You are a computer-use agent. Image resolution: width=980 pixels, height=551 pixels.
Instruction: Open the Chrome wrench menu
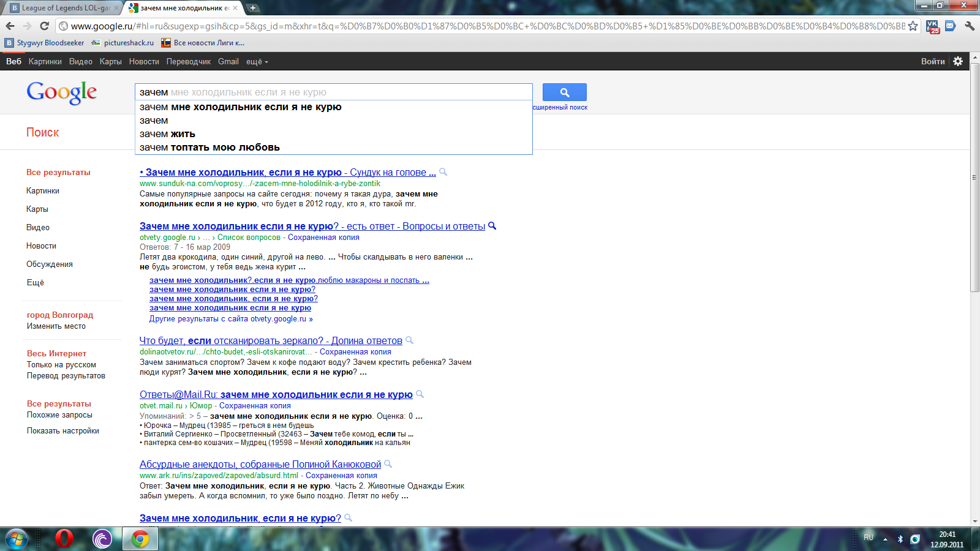(970, 26)
